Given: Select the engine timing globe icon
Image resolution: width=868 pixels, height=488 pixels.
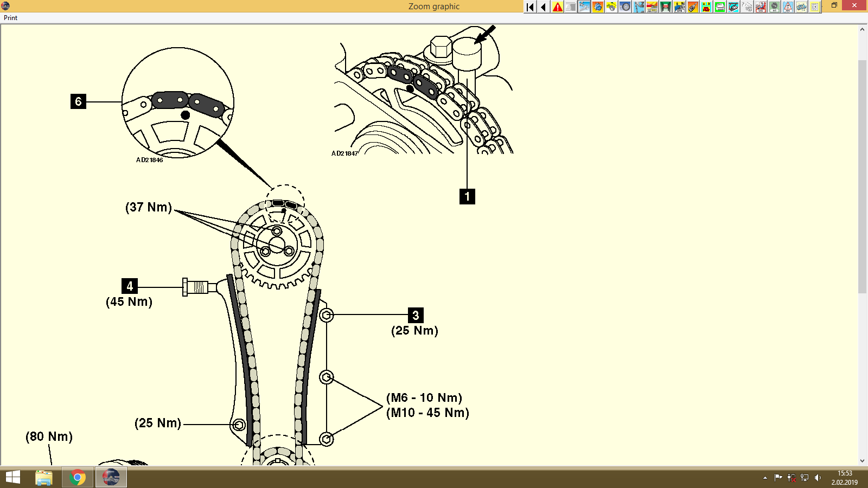Looking at the screenshot, I should [598, 7].
